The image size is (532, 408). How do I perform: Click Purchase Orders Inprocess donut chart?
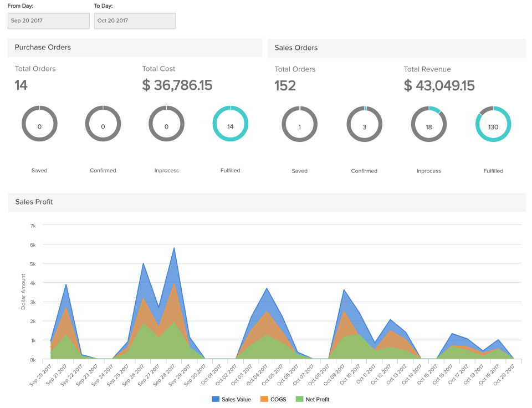166,124
